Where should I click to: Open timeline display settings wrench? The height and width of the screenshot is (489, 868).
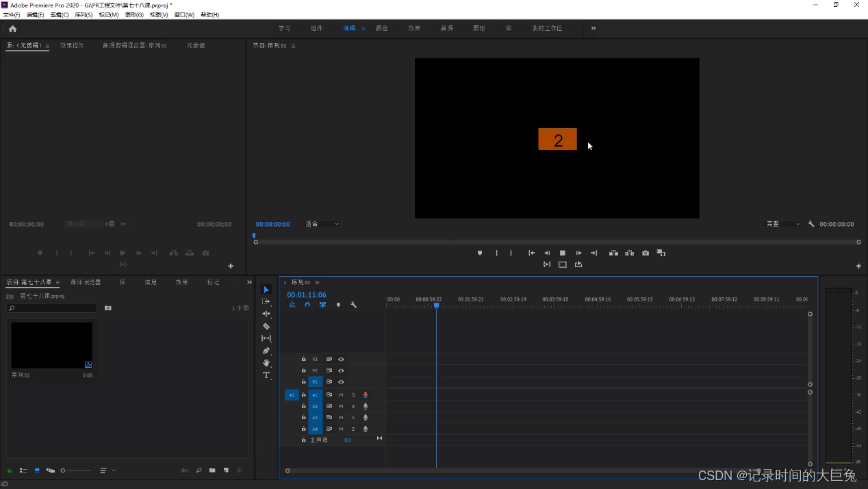click(x=353, y=305)
